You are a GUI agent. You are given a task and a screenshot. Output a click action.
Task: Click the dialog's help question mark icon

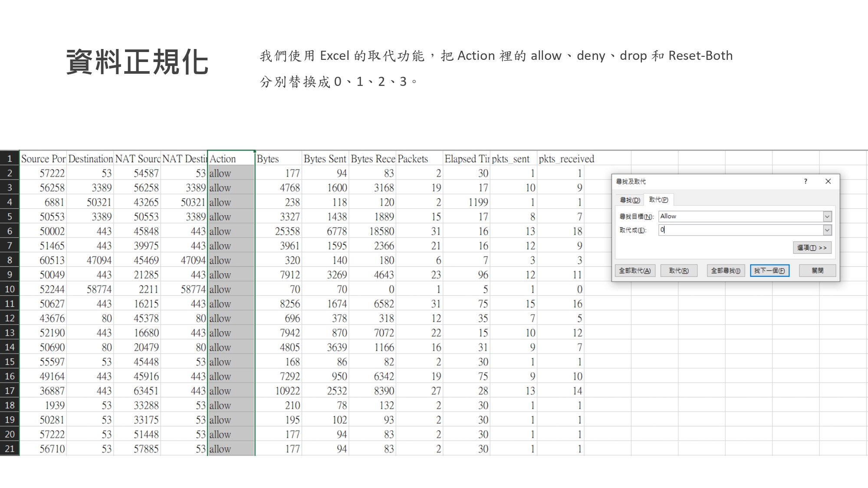pyautogui.click(x=806, y=181)
